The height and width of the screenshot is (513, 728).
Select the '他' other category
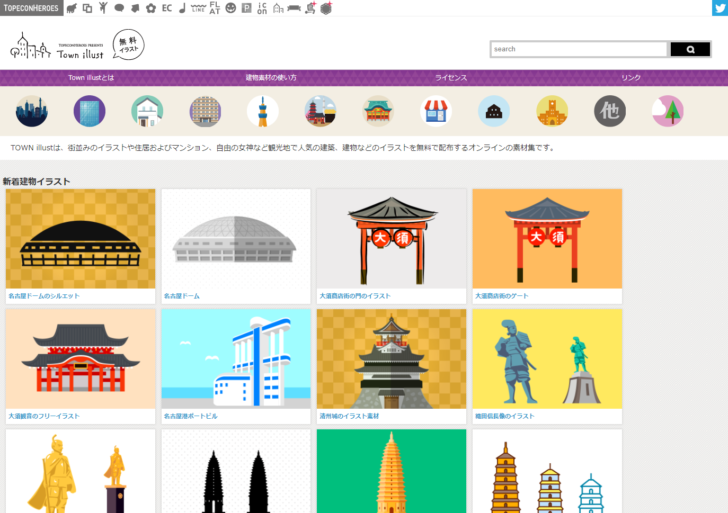(x=610, y=111)
